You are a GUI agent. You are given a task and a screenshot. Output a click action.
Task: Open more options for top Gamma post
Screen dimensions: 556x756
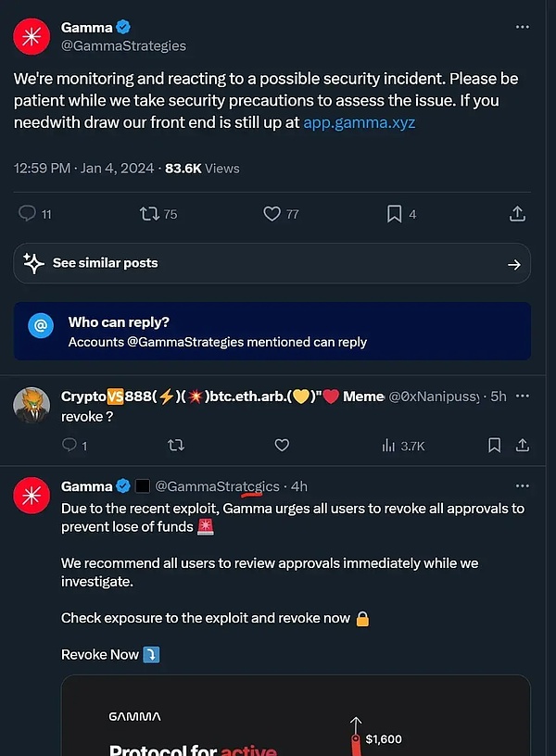[522, 28]
